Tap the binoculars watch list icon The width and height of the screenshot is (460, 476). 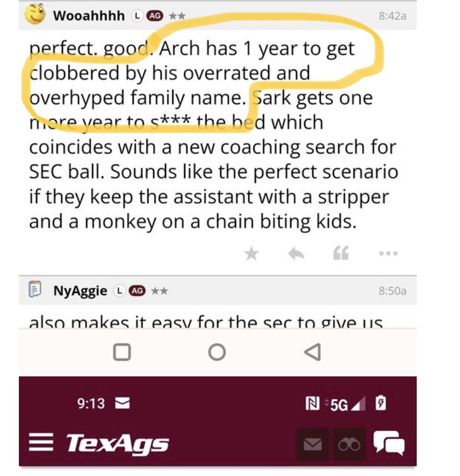pyautogui.click(x=349, y=444)
